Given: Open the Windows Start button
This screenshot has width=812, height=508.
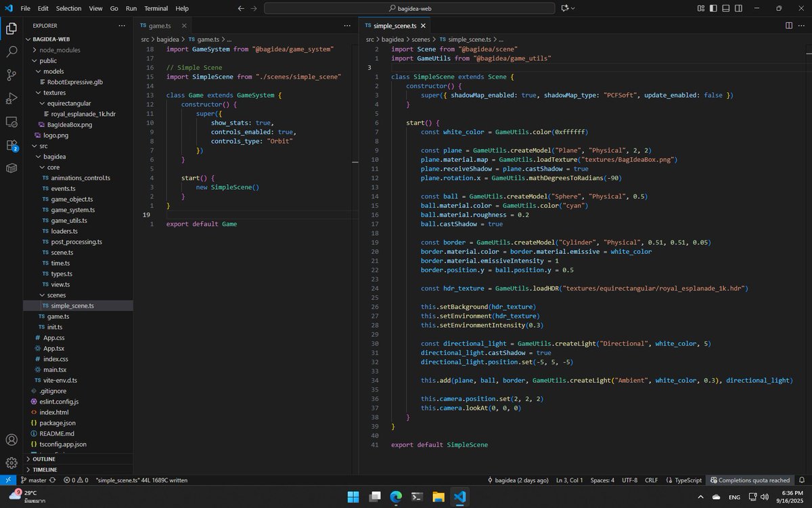Looking at the screenshot, I should pyautogui.click(x=353, y=496).
